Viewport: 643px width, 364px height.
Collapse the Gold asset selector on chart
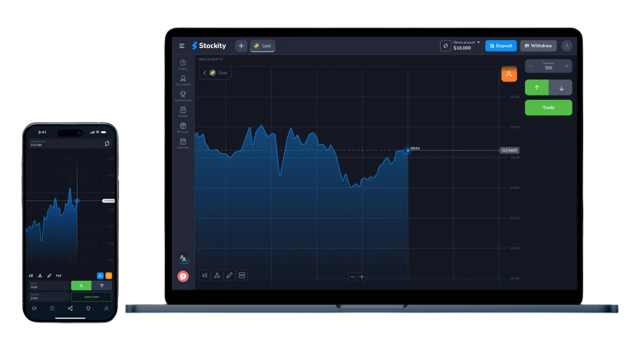tap(205, 73)
